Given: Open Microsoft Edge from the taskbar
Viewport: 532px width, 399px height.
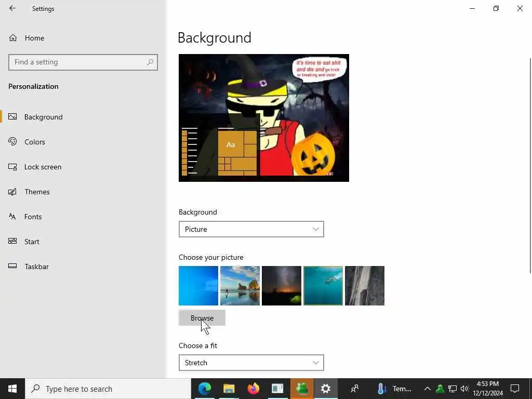Looking at the screenshot, I should 205,389.
